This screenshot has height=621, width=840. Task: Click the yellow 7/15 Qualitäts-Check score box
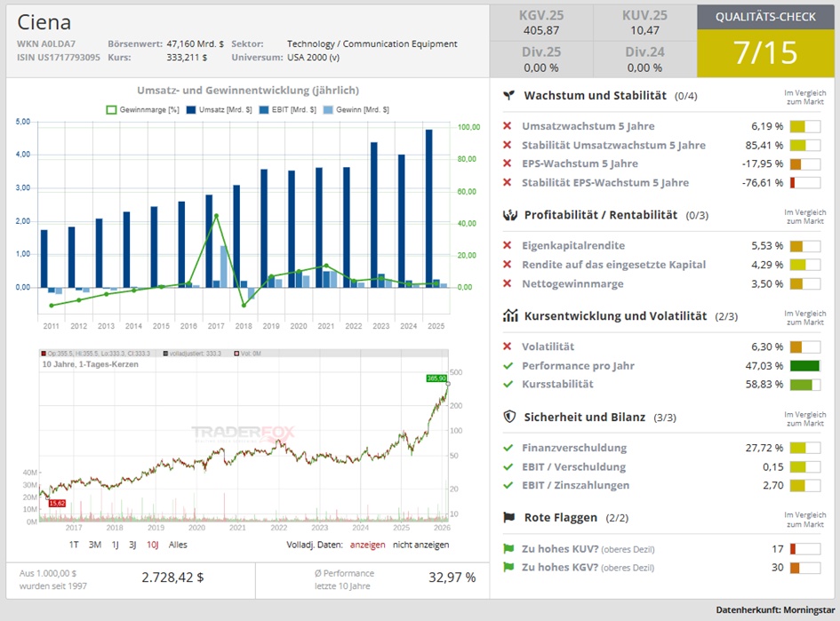pyautogui.click(x=767, y=53)
